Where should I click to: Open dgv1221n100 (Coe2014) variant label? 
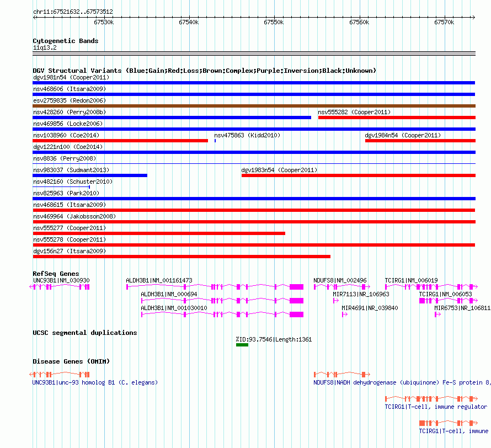(x=68, y=147)
